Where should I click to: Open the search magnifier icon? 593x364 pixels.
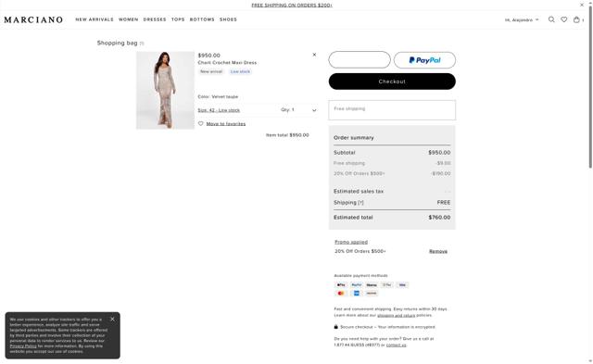coord(551,19)
